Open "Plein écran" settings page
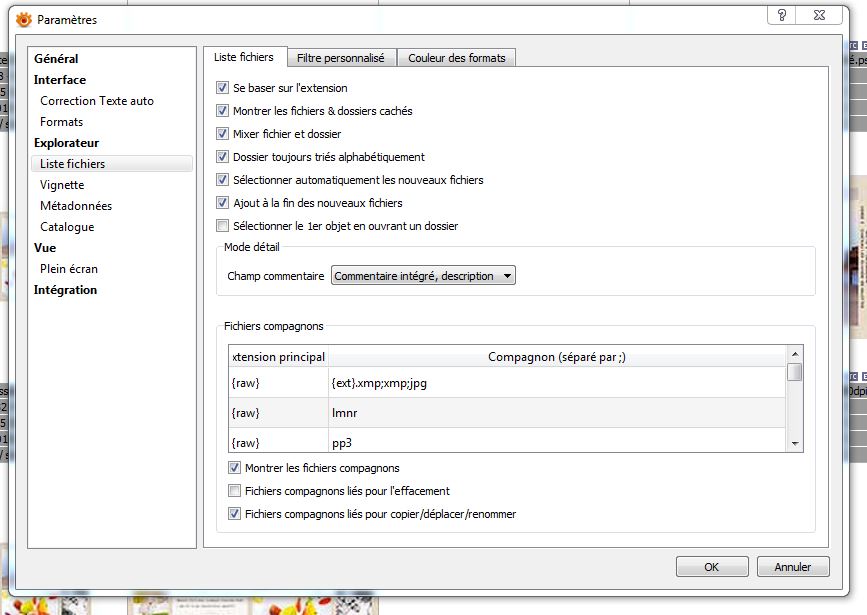The height and width of the screenshot is (615, 867). coord(69,269)
